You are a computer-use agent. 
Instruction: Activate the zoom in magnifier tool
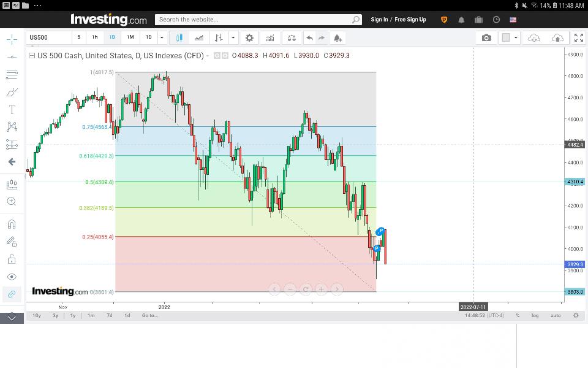(12, 202)
